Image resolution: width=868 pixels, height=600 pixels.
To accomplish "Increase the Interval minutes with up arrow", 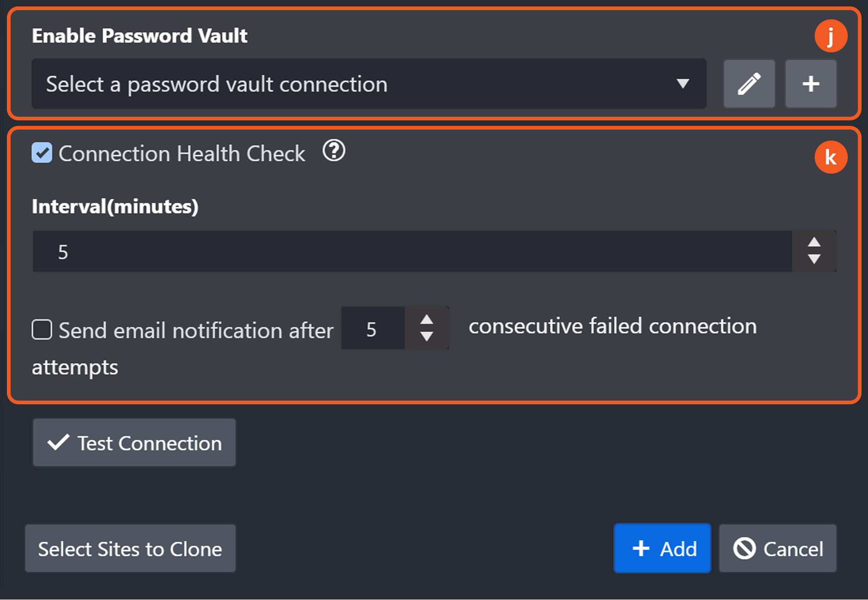I will click(x=814, y=242).
